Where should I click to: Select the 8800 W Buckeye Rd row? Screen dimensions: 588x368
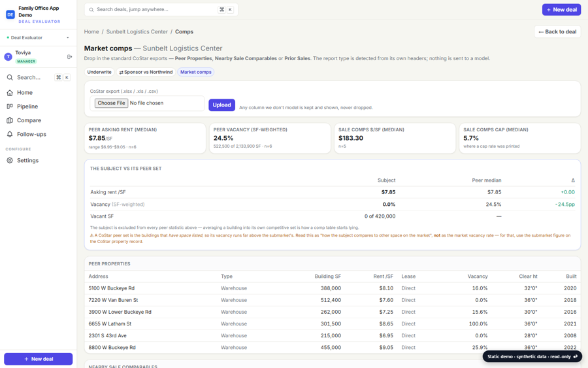[x=333, y=348]
